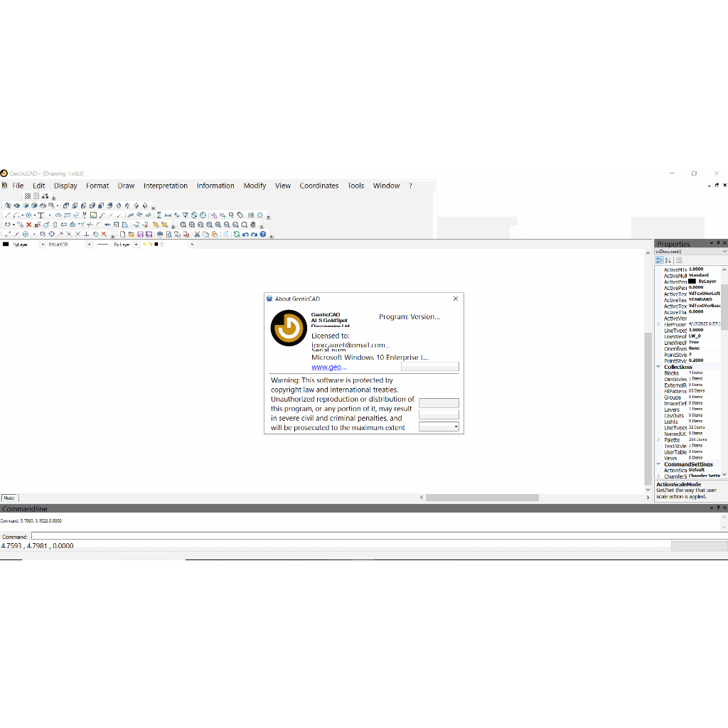Click the red X erase icon
Viewport: 728px width, 728px height.
click(x=28, y=225)
